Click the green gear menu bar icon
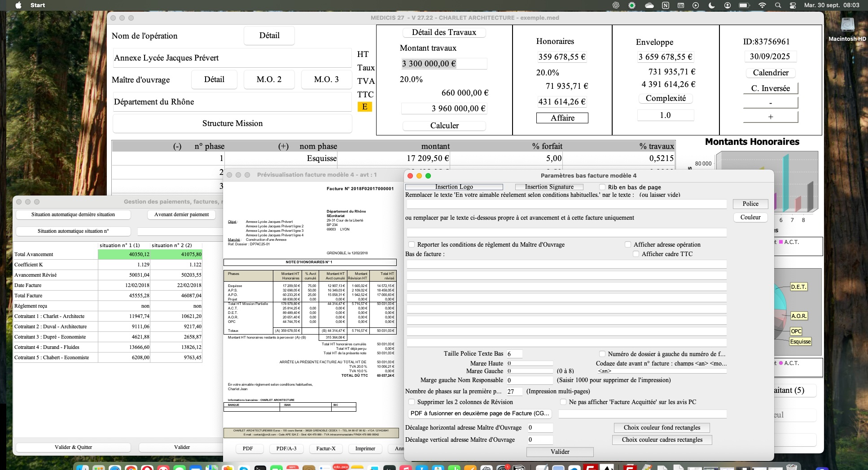This screenshot has height=470, width=868. pos(632,5)
